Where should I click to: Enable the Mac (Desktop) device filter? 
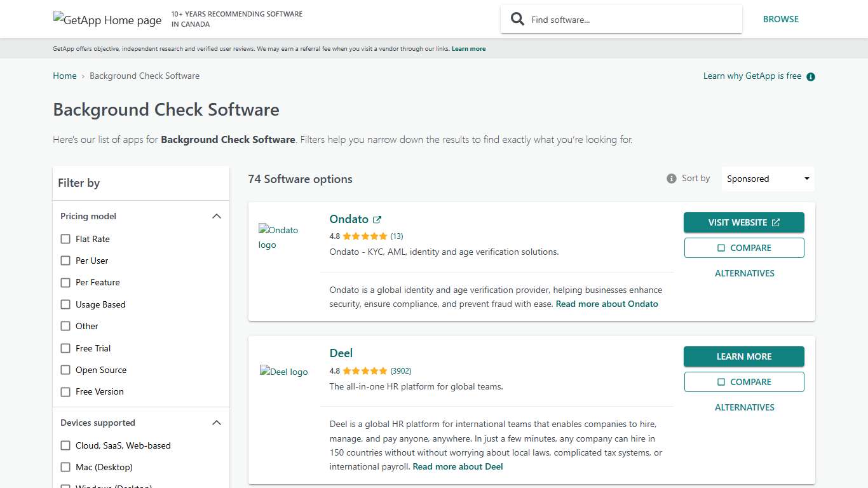pyautogui.click(x=65, y=467)
